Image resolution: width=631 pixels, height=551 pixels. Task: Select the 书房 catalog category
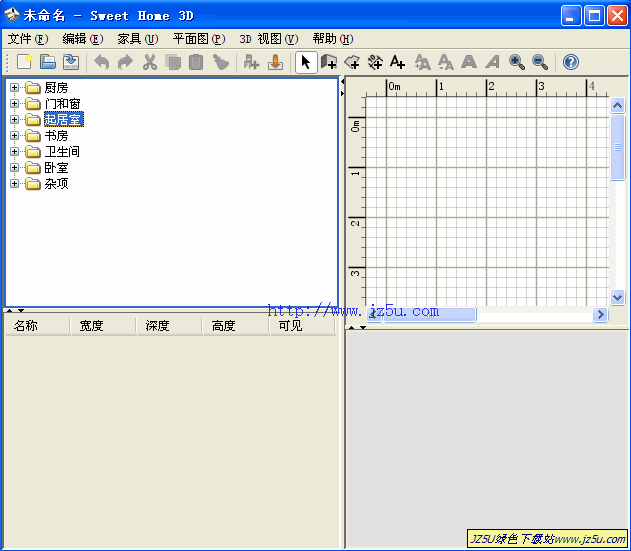click(x=56, y=136)
